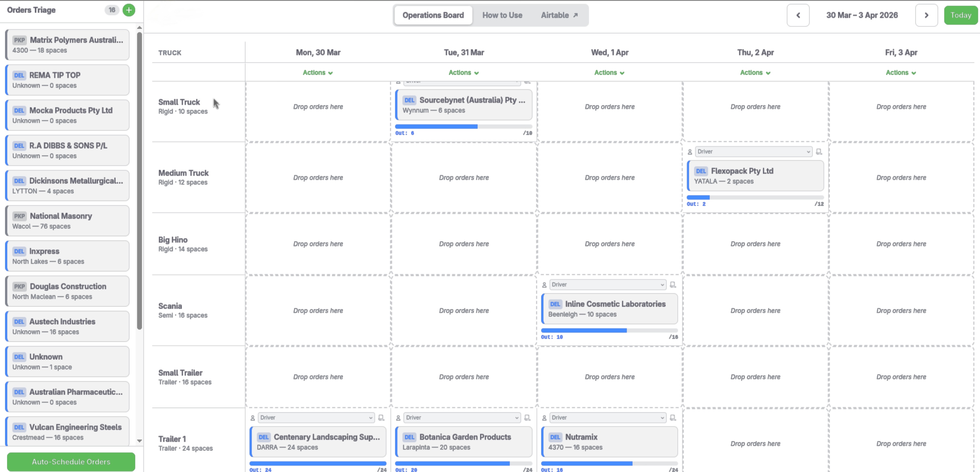
Task: Open Driver dropdown for Scania Wednesday
Action: (608, 285)
